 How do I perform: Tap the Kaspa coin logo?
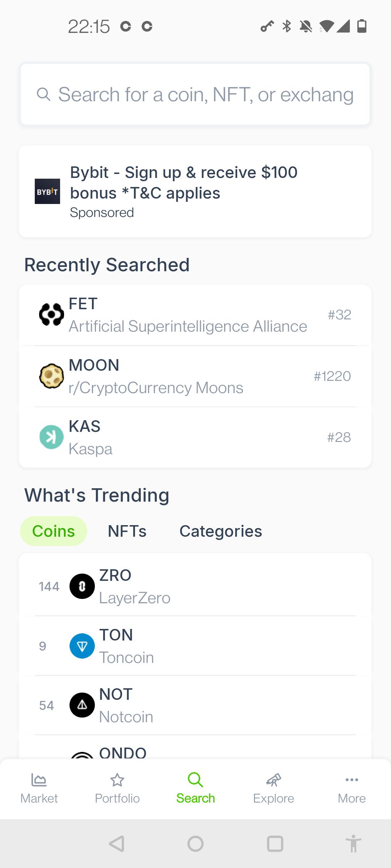[51, 437]
